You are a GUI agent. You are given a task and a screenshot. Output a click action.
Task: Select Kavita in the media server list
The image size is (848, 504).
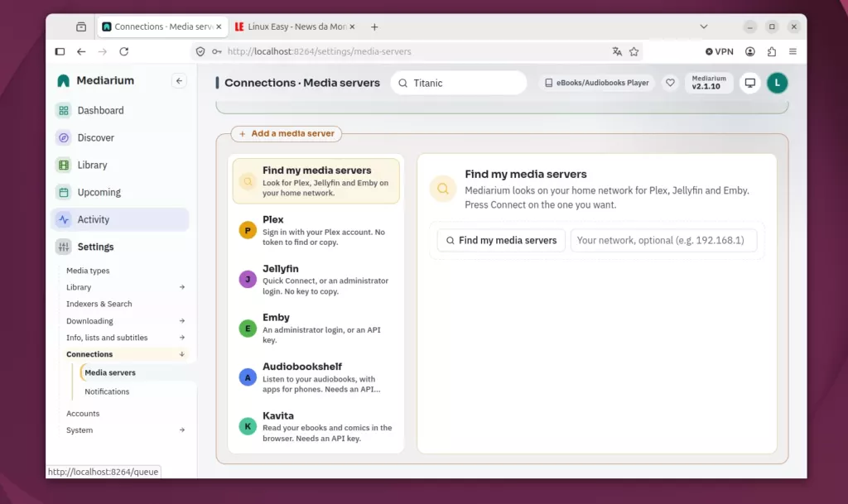tap(316, 427)
